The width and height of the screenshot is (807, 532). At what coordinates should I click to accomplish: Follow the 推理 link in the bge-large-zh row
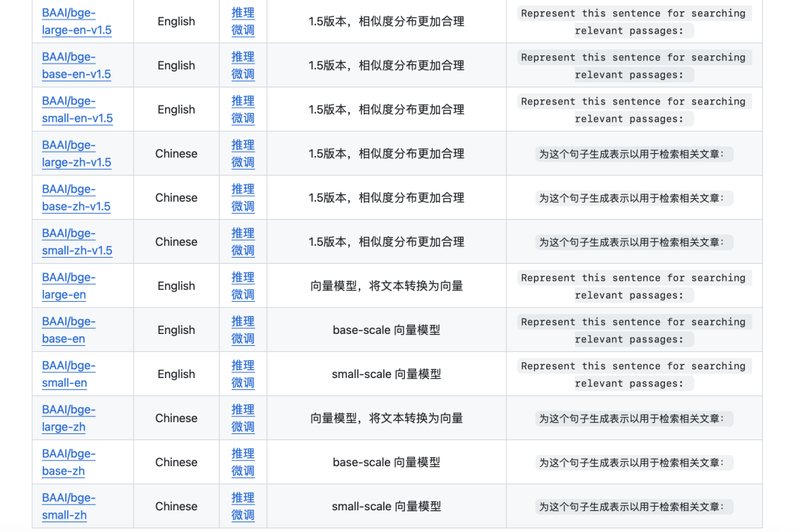click(243, 409)
